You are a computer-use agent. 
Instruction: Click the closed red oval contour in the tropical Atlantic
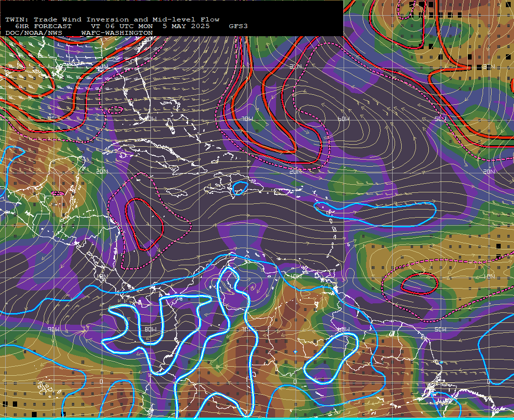(420, 284)
